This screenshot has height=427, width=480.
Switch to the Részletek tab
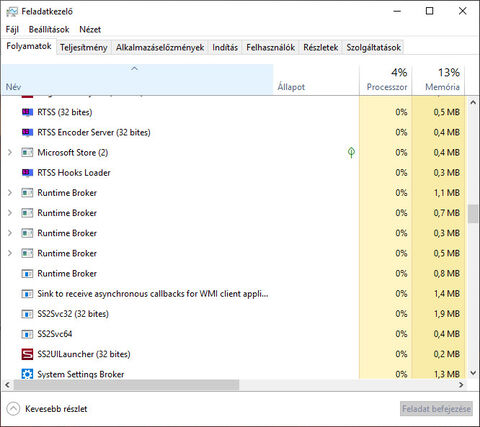point(321,48)
